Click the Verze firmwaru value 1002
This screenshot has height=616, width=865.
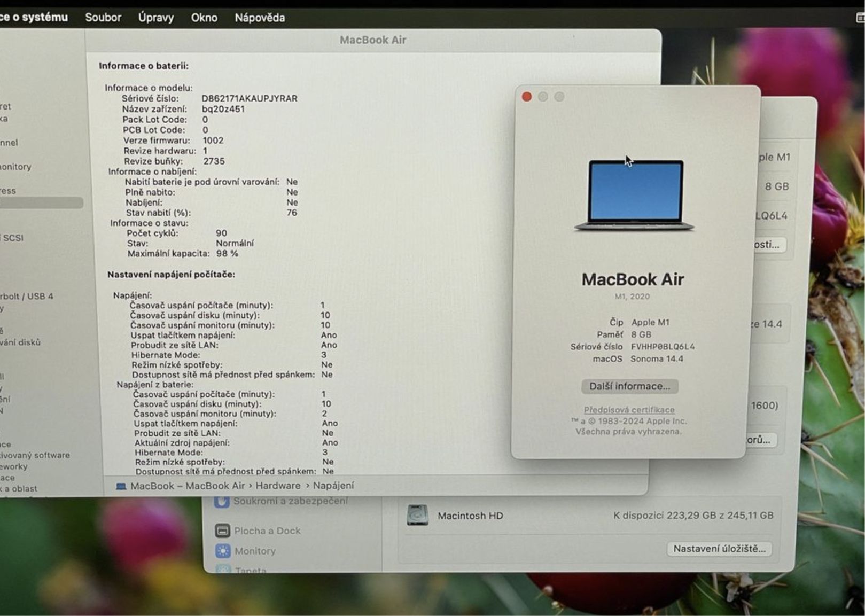[213, 141]
